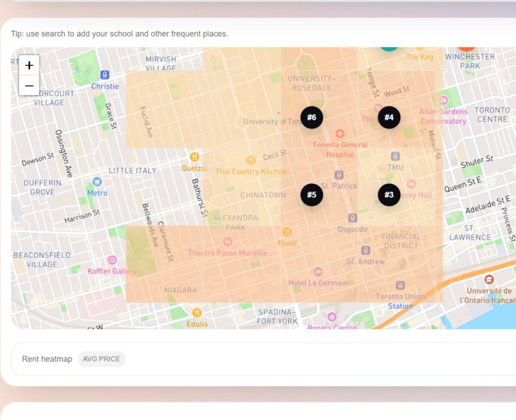The width and height of the screenshot is (516, 420).
Task: Click the search tip text above the map
Action: coord(119,34)
